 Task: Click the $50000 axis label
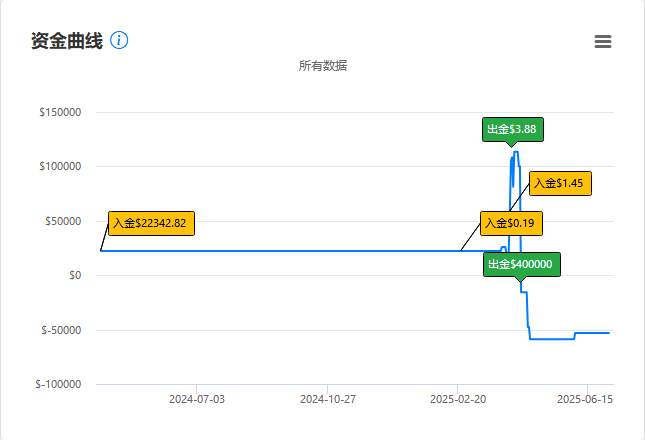point(63,221)
